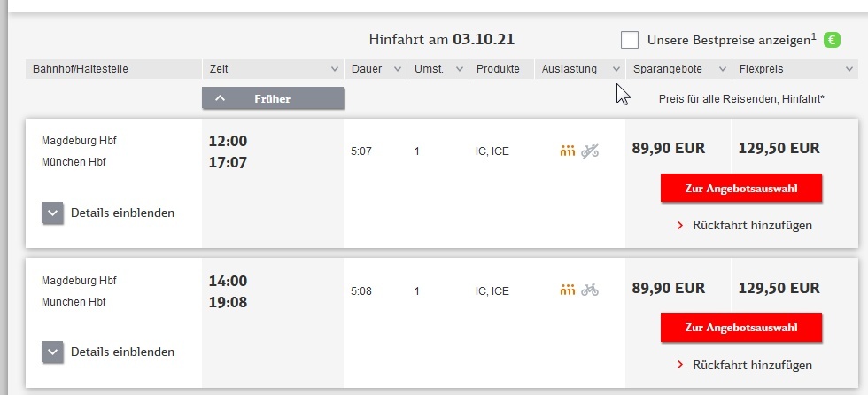Enable Unsere Bestpreise anzeigen checkbox
This screenshot has width=868, height=395.
pos(630,40)
